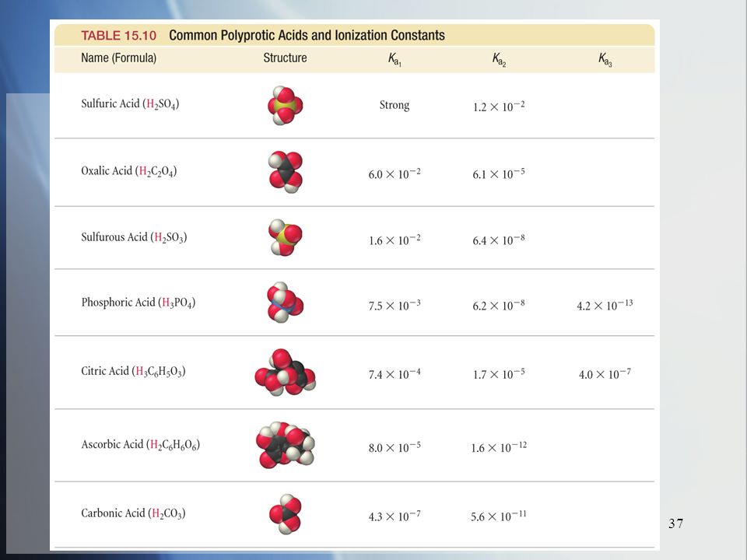
Task: Select the 'Oxalic Acid (H2C2O4)' row name
Action: point(129,171)
